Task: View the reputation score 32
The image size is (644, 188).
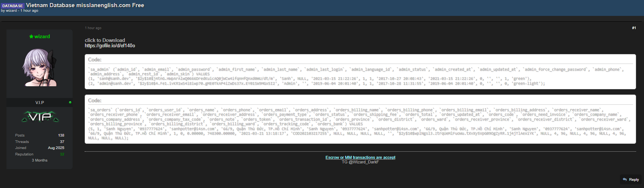Action: click(62, 154)
